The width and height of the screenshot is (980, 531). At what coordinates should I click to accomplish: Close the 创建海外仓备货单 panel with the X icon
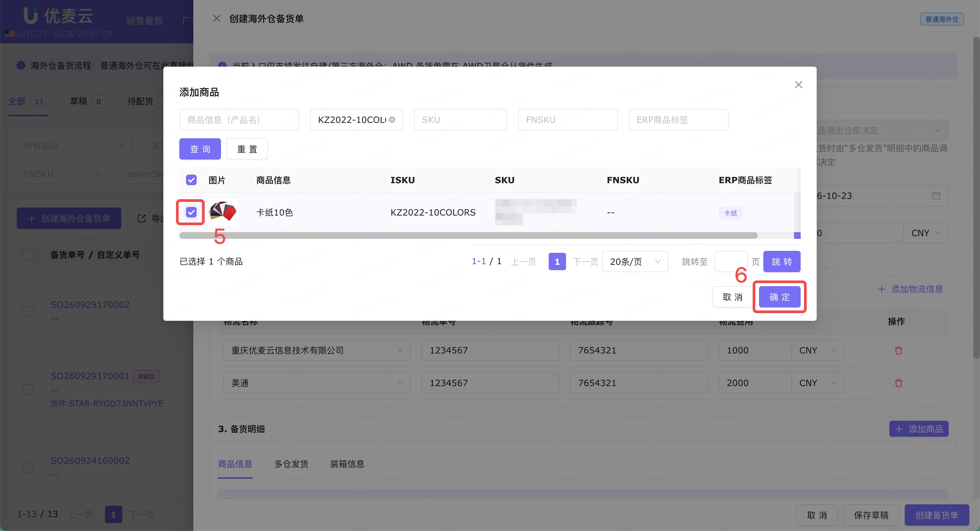pos(216,19)
